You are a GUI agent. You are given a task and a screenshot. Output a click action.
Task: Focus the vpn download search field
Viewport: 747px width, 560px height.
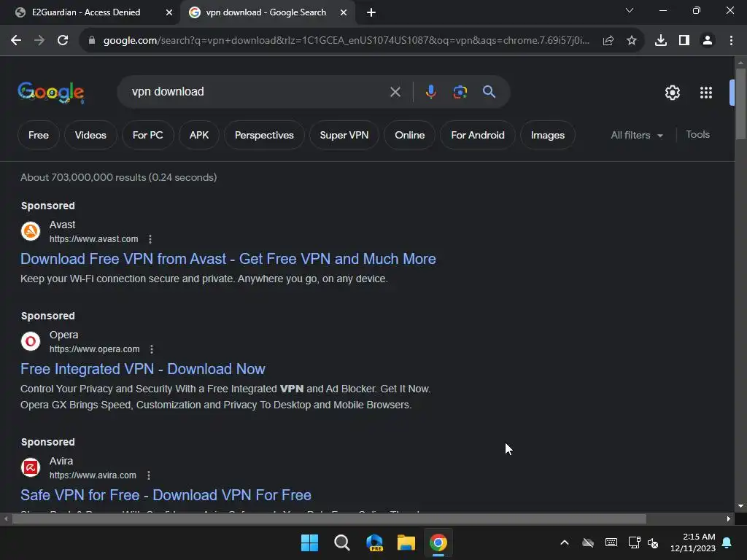258,92
